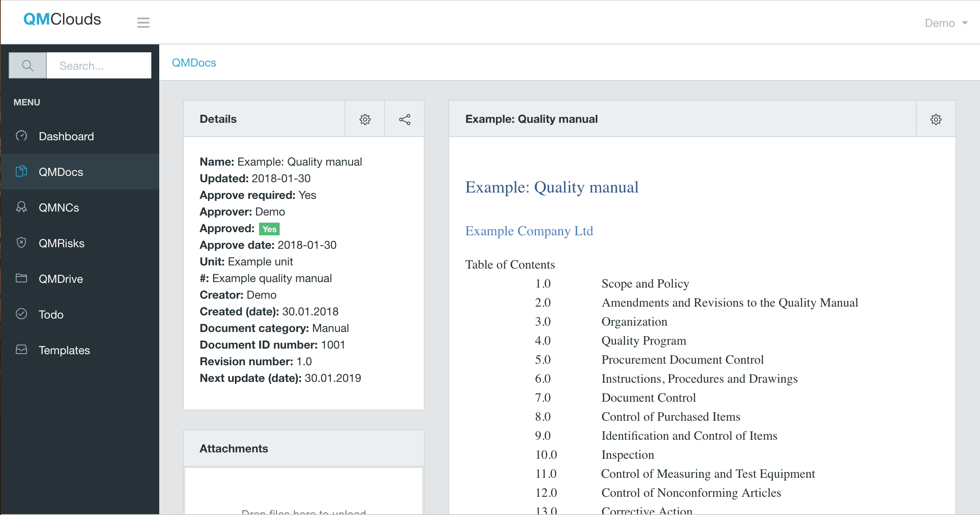
Task: Open the Demo user dropdown
Action: (x=946, y=23)
